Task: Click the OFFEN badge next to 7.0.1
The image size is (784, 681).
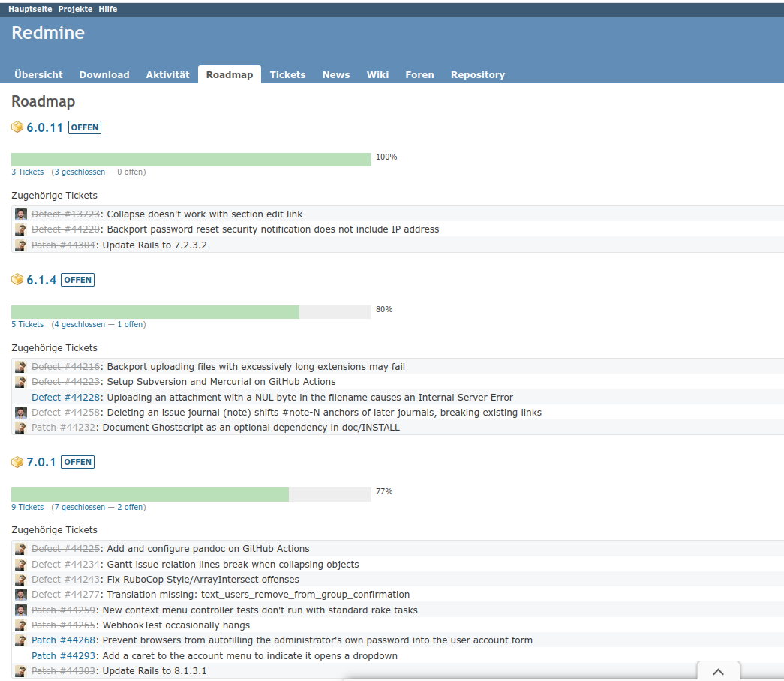Action: (77, 462)
